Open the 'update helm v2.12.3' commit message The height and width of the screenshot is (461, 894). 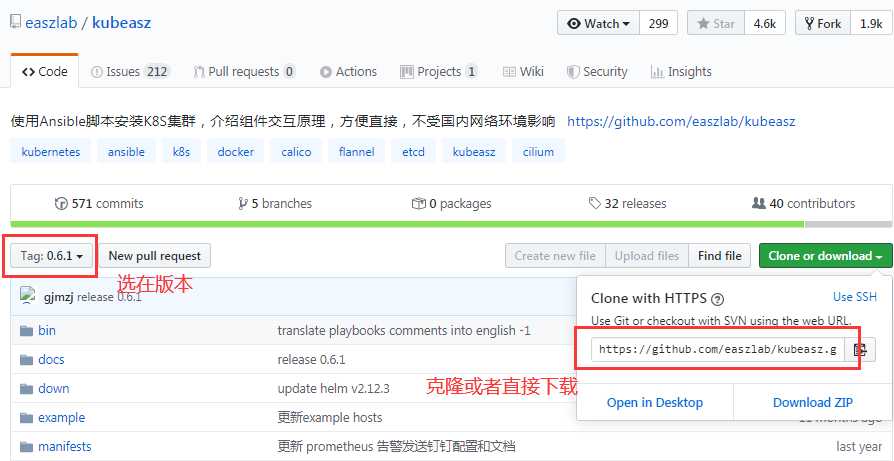coord(334,389)
